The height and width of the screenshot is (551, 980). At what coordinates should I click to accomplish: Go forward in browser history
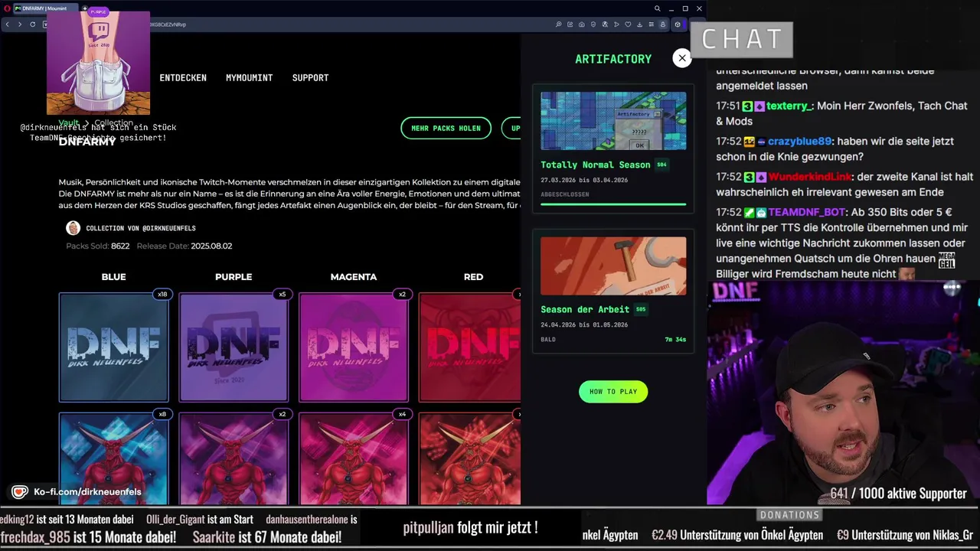(x=20, y=24)
